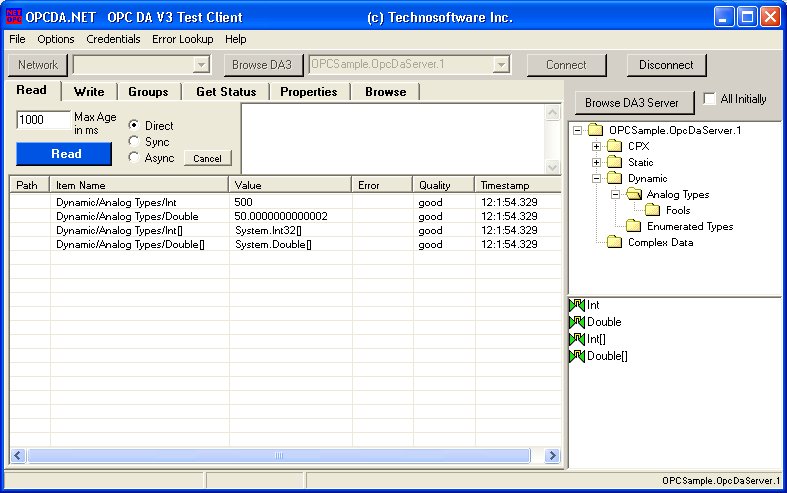Viewport: 787px width, 493px height.
Task: Open the Network machine dropdown
Action: click(x=201, y=65)
